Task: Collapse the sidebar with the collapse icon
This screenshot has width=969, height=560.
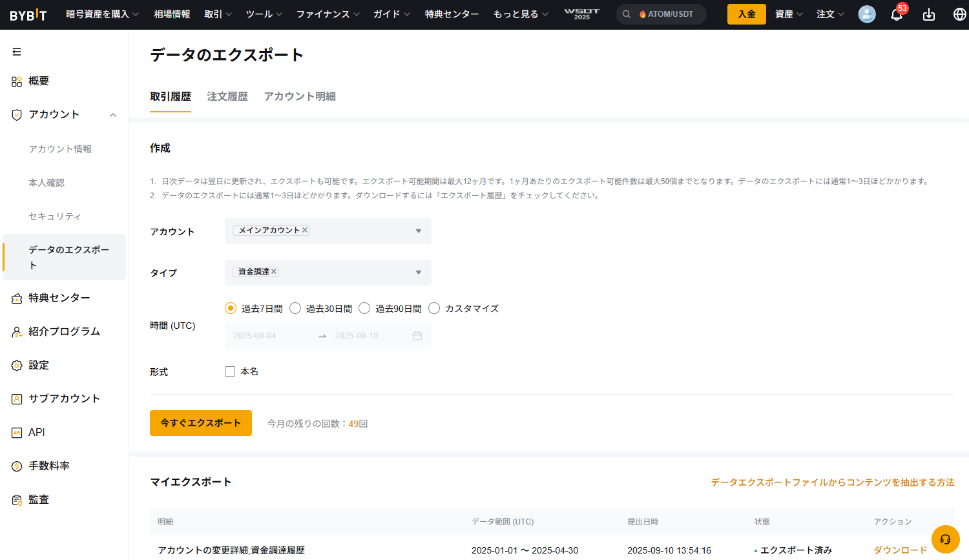Action: (x=17, y=51)
